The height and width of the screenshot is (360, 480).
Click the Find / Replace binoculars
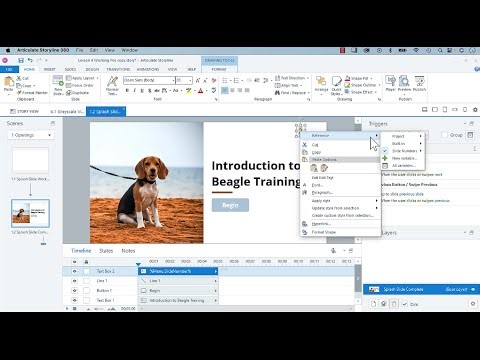coord(277,93)
